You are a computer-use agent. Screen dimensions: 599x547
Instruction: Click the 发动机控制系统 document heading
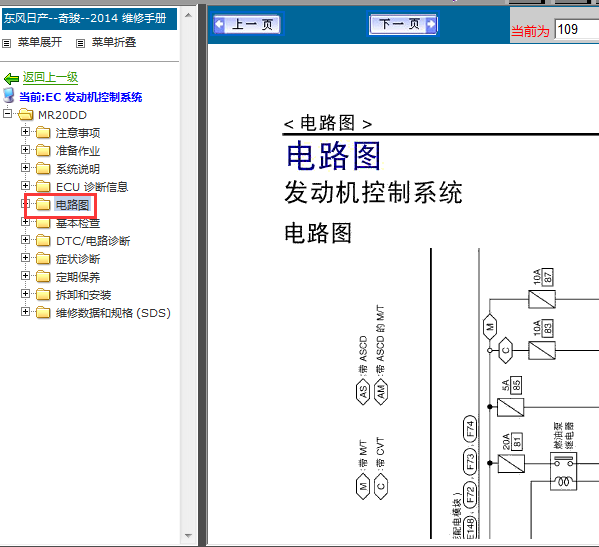click(373, 192)
